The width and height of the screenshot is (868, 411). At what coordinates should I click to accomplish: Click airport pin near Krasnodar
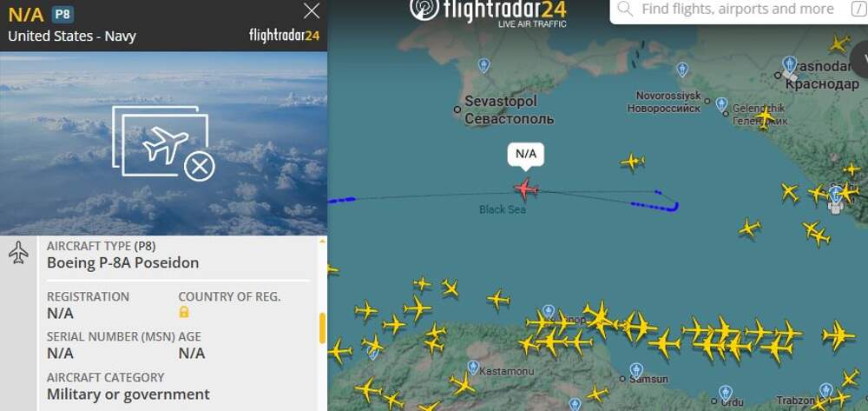coord(789,64)
